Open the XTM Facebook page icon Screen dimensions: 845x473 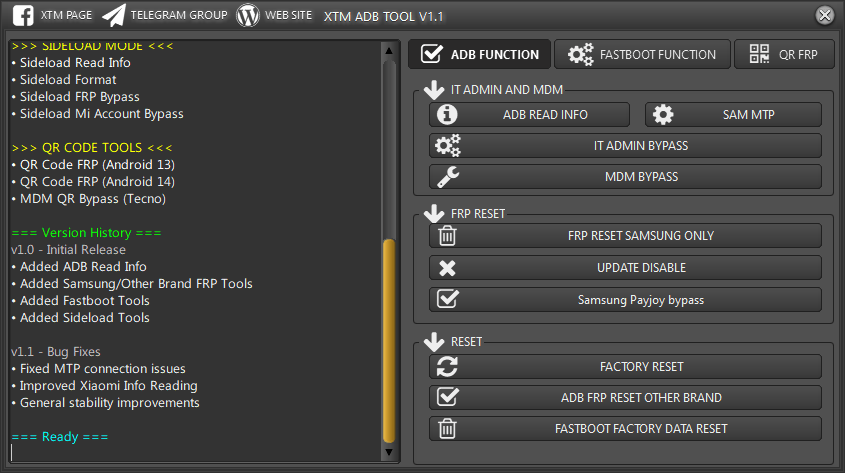click(x=23, y=16)
